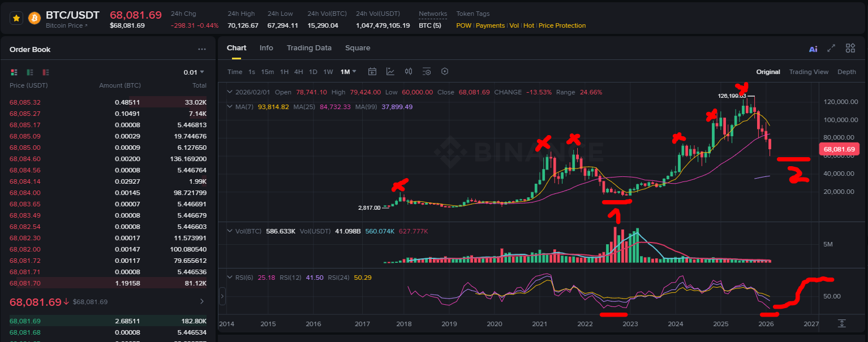Collapse the OHLC info row chevron
Viewport: 868px width, 342px height.
click(229, 92)
